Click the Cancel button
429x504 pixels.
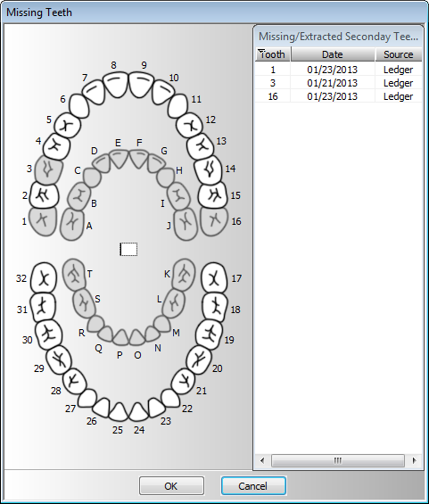253,485
